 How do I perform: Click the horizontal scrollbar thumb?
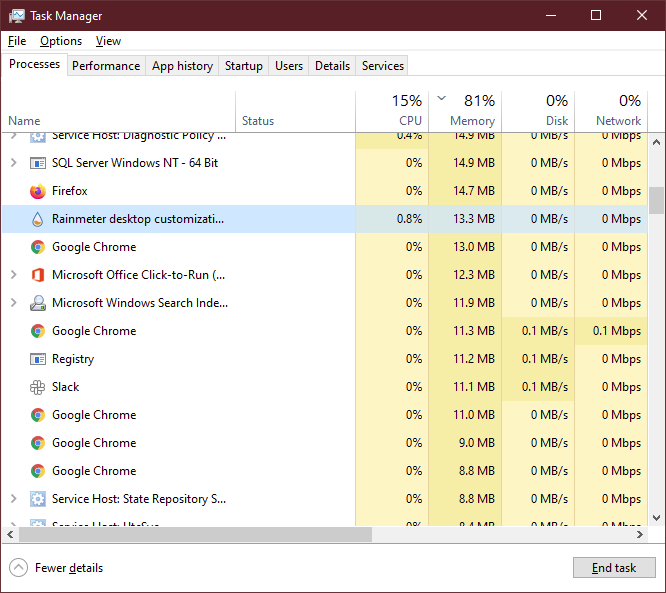pos(195,535)
